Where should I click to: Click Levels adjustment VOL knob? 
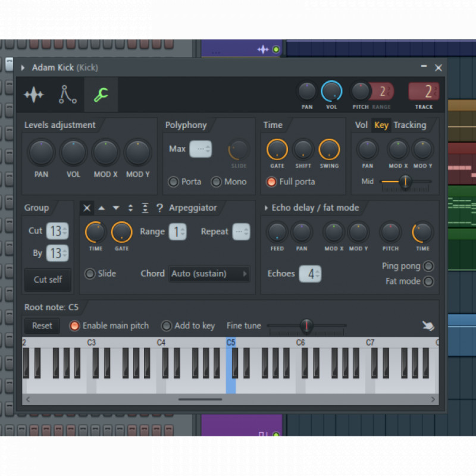pos(73,152)
